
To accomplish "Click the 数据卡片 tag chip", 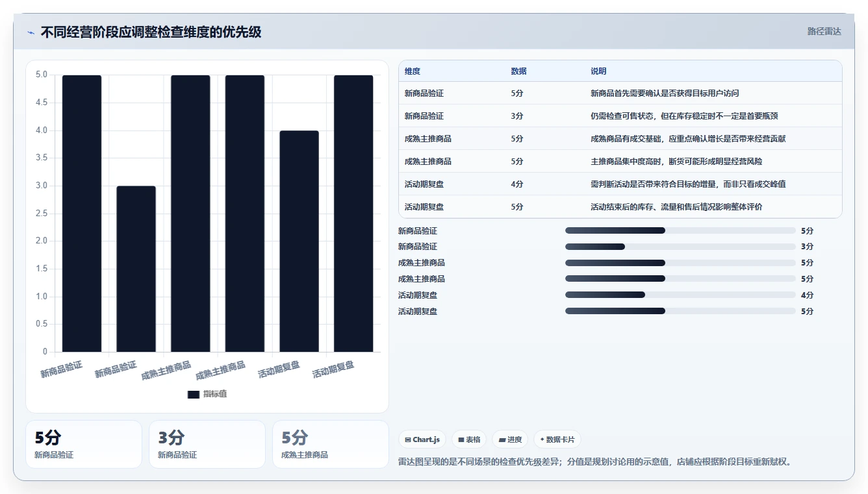I will coord(557,439).
